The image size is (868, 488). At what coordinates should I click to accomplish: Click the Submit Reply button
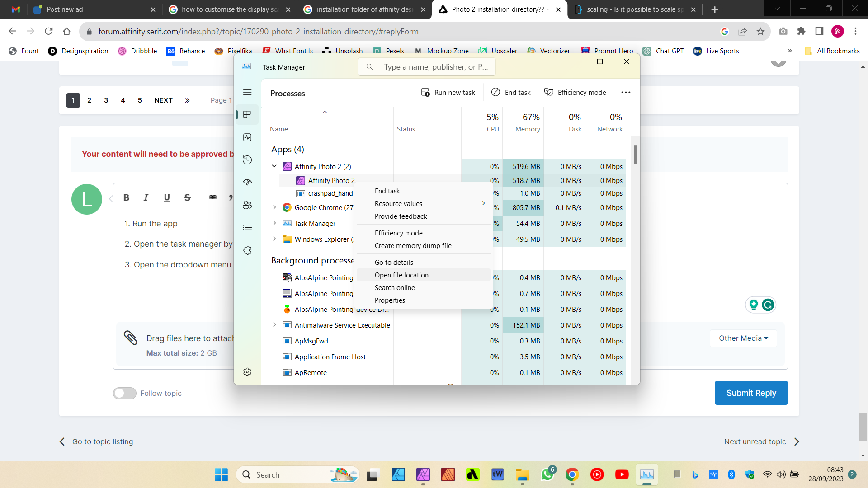[751, 393]
